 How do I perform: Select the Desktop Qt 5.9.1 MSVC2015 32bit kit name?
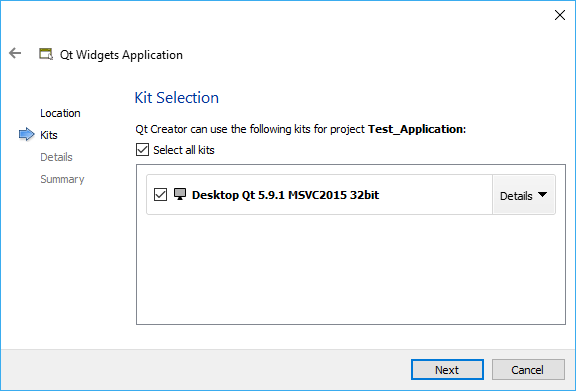(285, 195)
